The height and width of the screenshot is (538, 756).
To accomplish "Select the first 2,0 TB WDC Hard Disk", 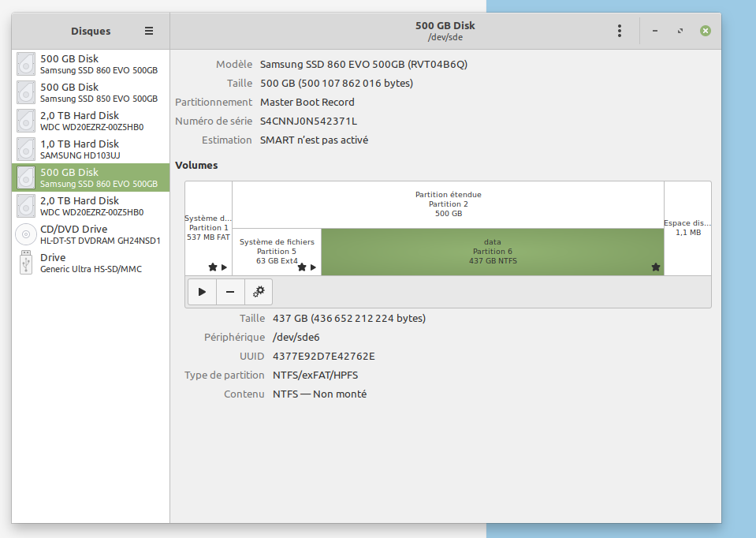I will pos(91,121).
